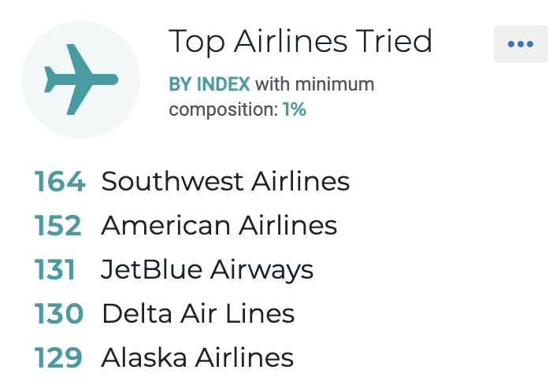Image resolution: width=560 pixels, height=392 pixels.
Task: Click the 131 index value
Action: [54, 269]
